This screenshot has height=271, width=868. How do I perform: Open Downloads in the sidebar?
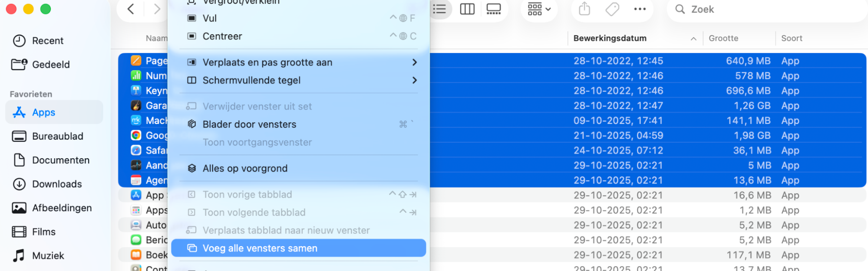[54, 184]
